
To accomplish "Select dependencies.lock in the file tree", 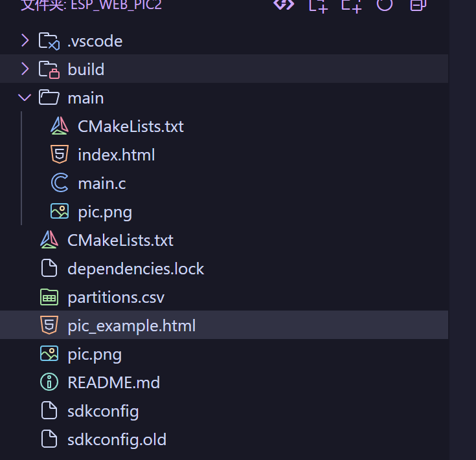I will coord(136,268).
